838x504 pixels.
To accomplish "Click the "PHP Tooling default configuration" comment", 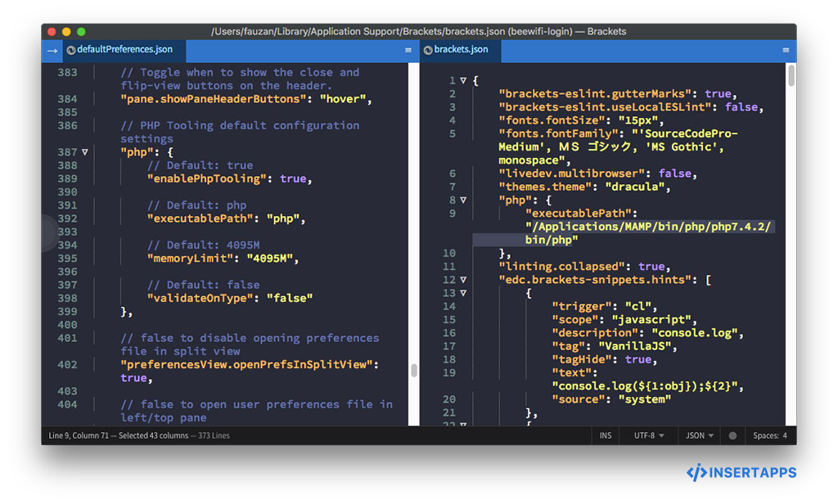I will pyautogui.click(x=240, y=132).
